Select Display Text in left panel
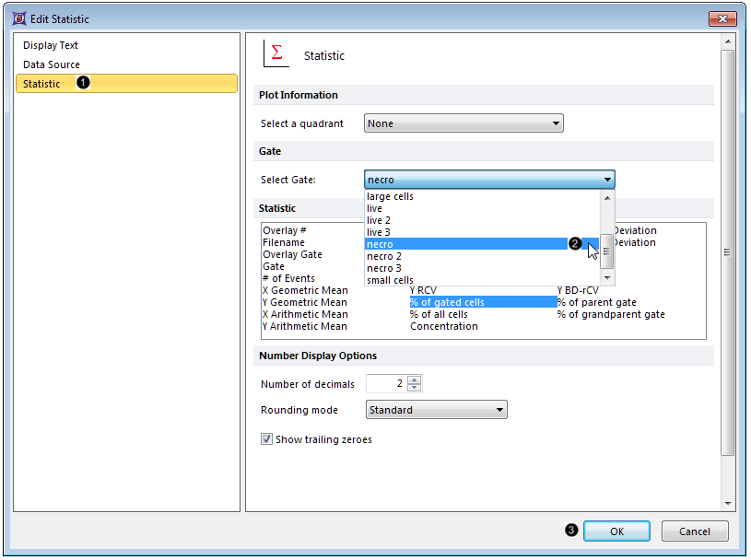Image resolution: width=751 pixels, height=560 pixels. (51, 45)
